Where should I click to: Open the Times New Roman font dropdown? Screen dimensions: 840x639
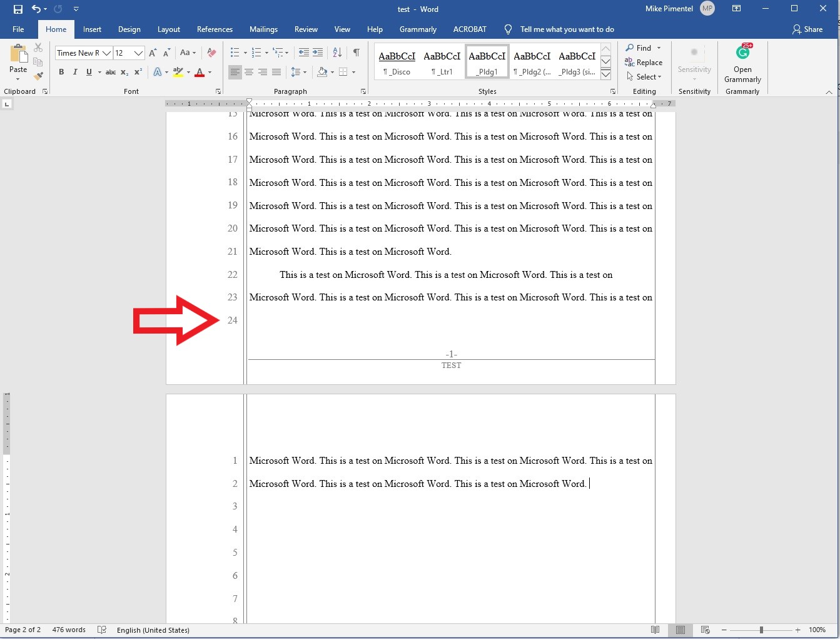tap(107, 53)
